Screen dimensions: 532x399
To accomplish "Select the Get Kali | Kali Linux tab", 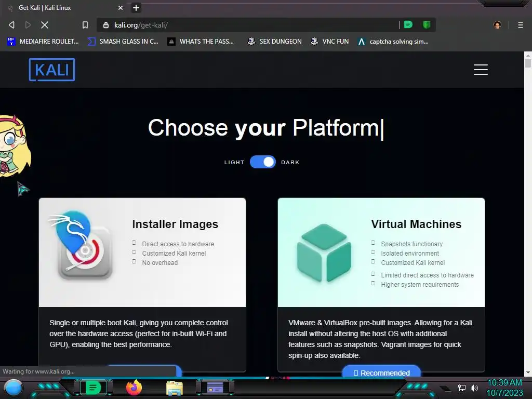I will point(64,7).
